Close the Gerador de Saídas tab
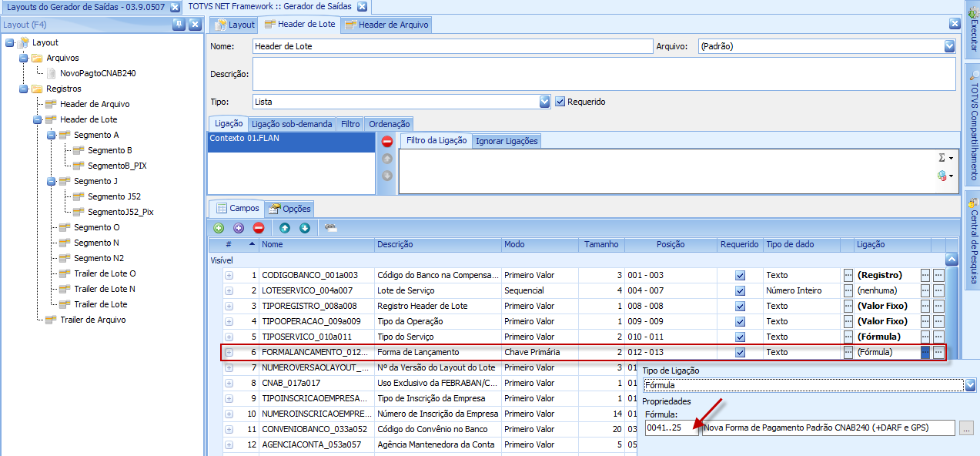 pyautogui.click(x=362, y=6)
